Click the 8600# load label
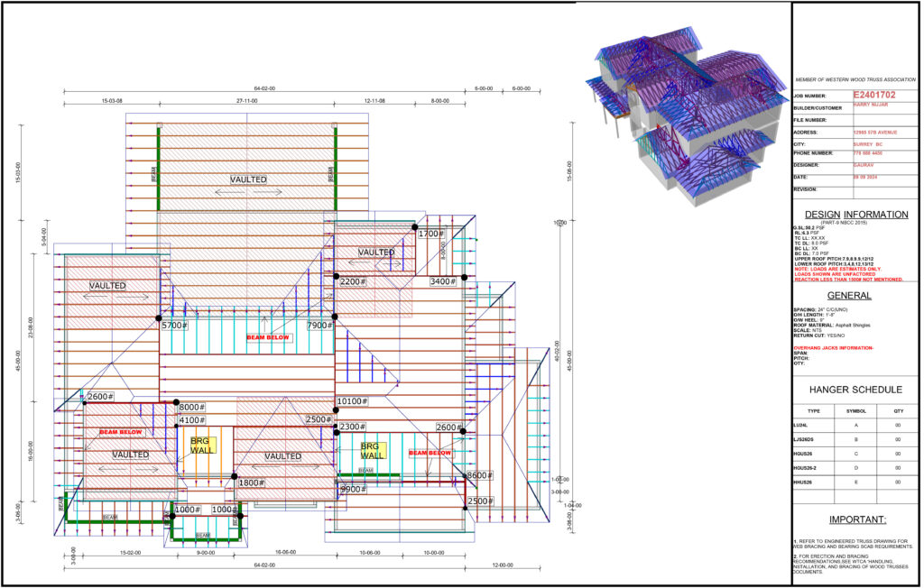Viewport: 924px width, 588px height. tap(480, 475)
